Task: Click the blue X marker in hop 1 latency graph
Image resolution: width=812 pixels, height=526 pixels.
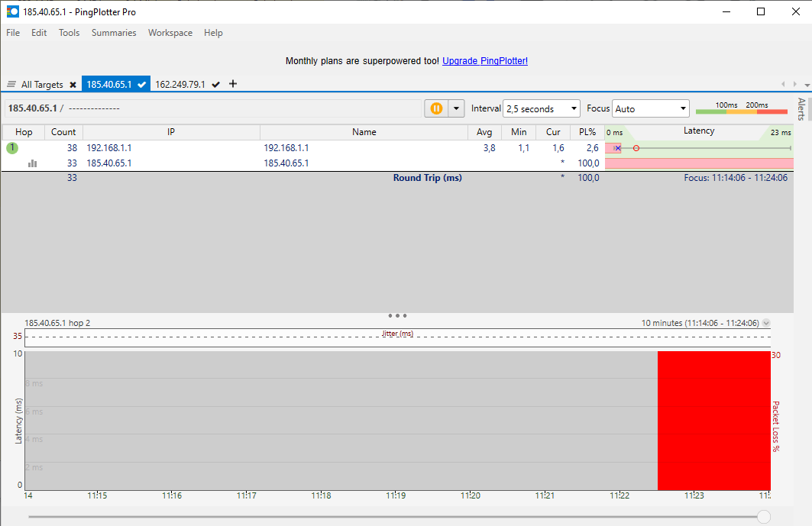Action: (x=618, y=148)
